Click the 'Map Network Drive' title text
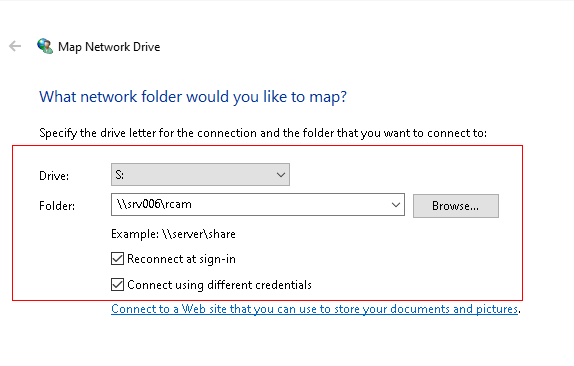 [109, 47]
